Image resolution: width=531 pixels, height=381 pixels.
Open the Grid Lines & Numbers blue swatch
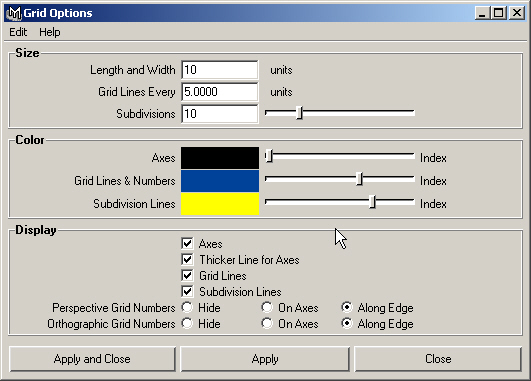point(220,181)
